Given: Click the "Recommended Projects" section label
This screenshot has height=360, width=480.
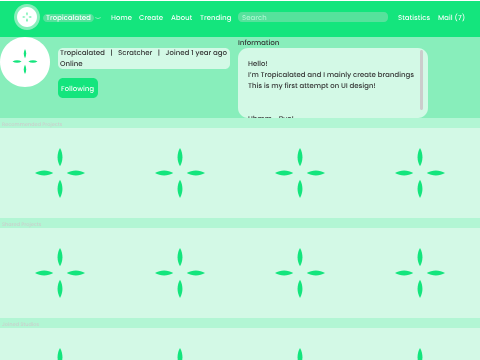Looking at the screenshot, I should pos(32,124).
